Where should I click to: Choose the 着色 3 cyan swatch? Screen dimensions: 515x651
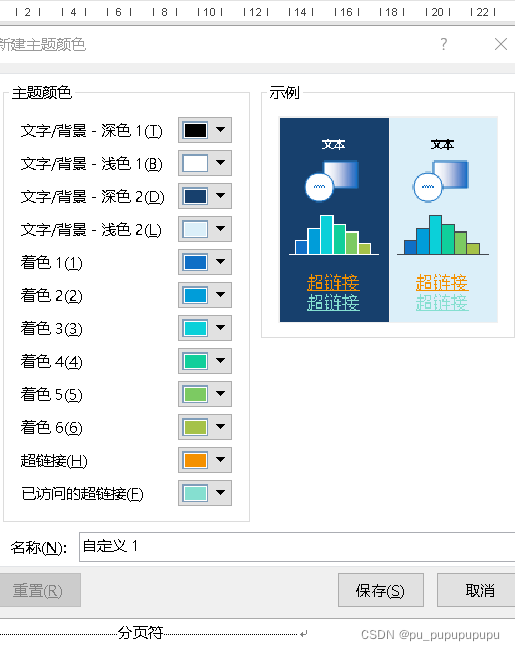tap(195, 328)
